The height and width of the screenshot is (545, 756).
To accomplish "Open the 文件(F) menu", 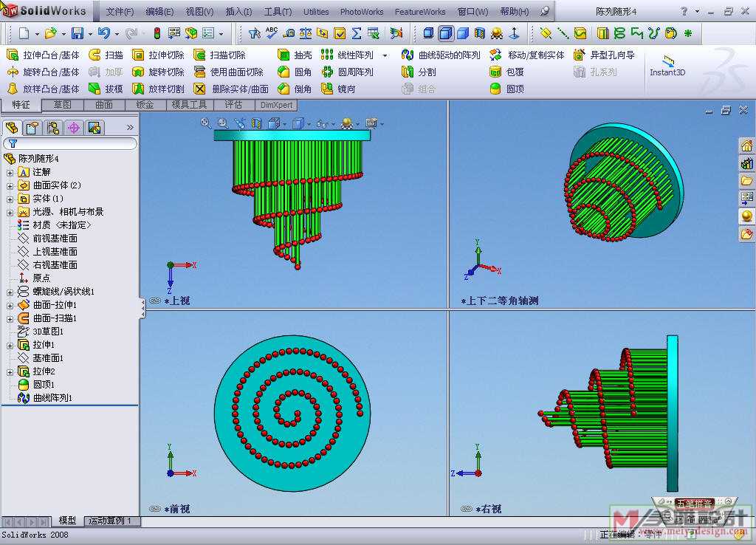I will tap(120, 12).
